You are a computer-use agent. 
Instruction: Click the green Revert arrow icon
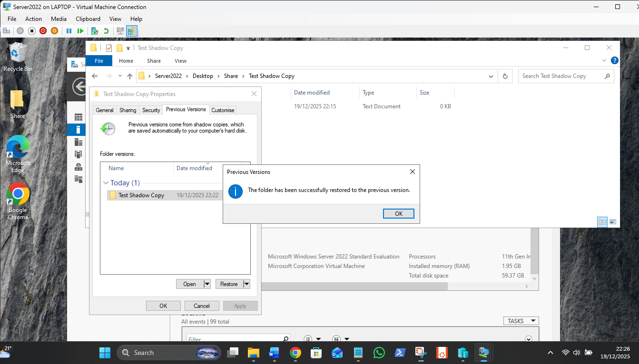coord(106,31)
